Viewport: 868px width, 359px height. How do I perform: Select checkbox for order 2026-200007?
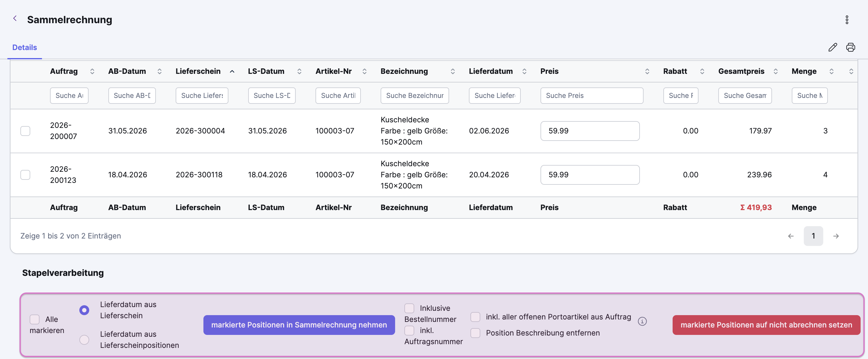tap(25, 131)
